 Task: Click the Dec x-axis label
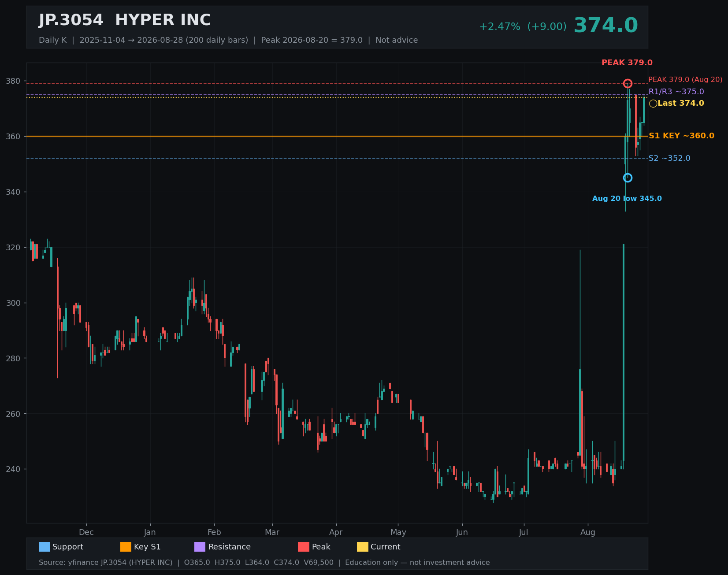86,532
